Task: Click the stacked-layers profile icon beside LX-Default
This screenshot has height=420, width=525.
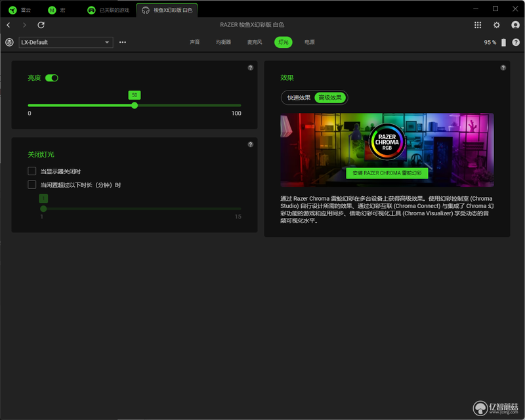Action: click(9, 42)
